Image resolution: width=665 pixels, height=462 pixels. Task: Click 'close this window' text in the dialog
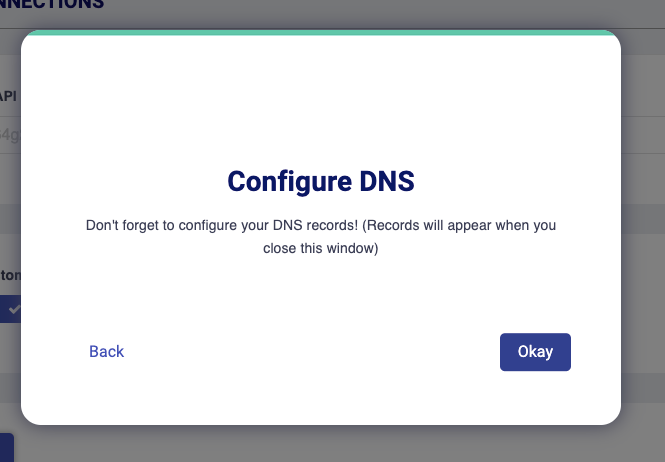click(x=319, y=248)
